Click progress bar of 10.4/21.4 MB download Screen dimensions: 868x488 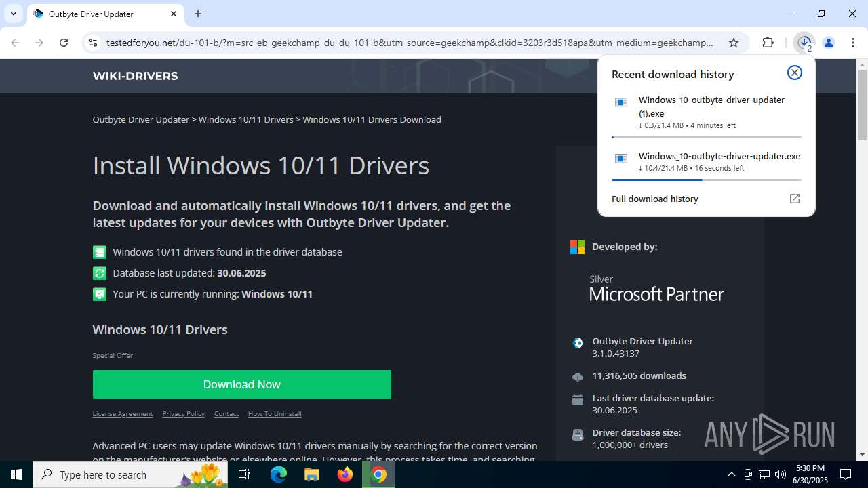[x=707, y=180]
